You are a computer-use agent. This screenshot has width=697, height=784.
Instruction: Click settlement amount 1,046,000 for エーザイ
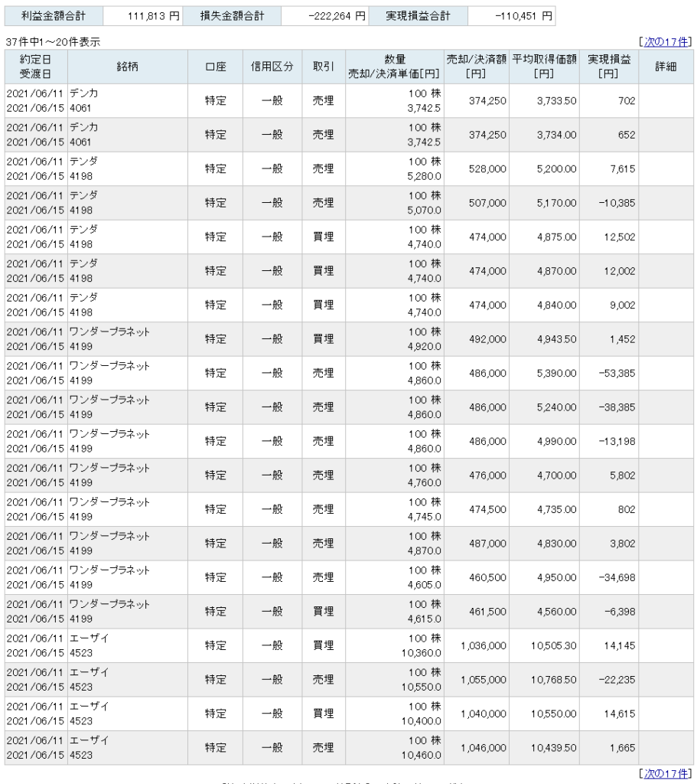point(483,747)
